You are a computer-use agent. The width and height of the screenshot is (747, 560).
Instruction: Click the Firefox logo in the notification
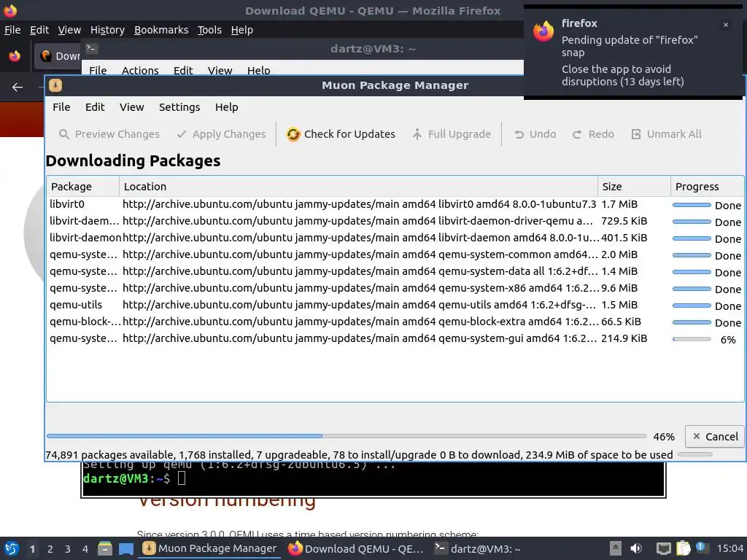pyautogui.click(x=543, y=31)
